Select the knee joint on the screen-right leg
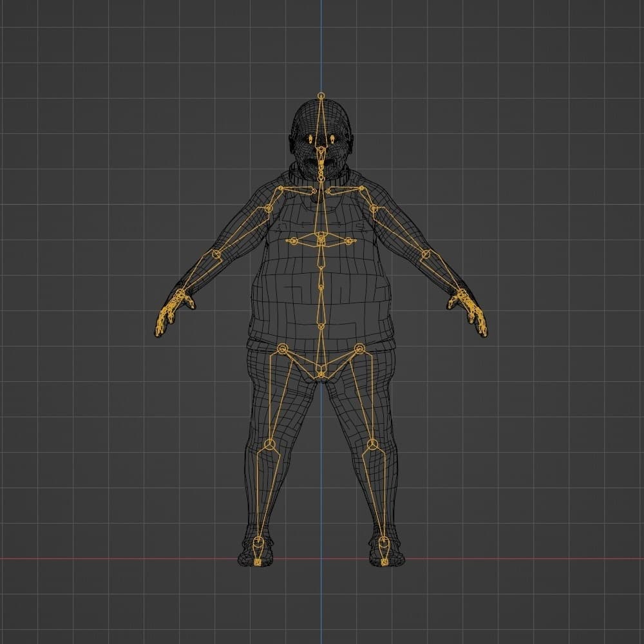This screenshot has height=644, width=644. [x=372, y=444]
